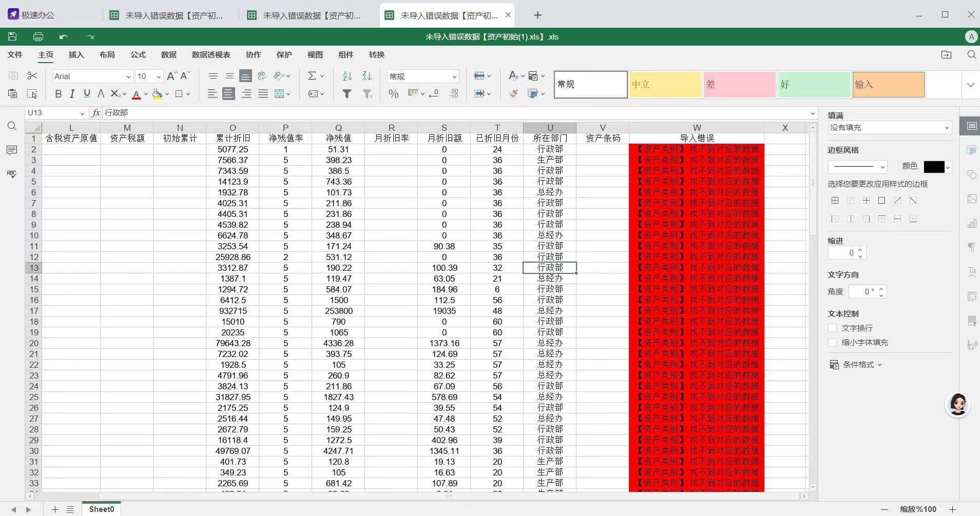Click the spell check ABC icon
The height and width of the screenshot is (516, 980).
click(x=12, y=174)
